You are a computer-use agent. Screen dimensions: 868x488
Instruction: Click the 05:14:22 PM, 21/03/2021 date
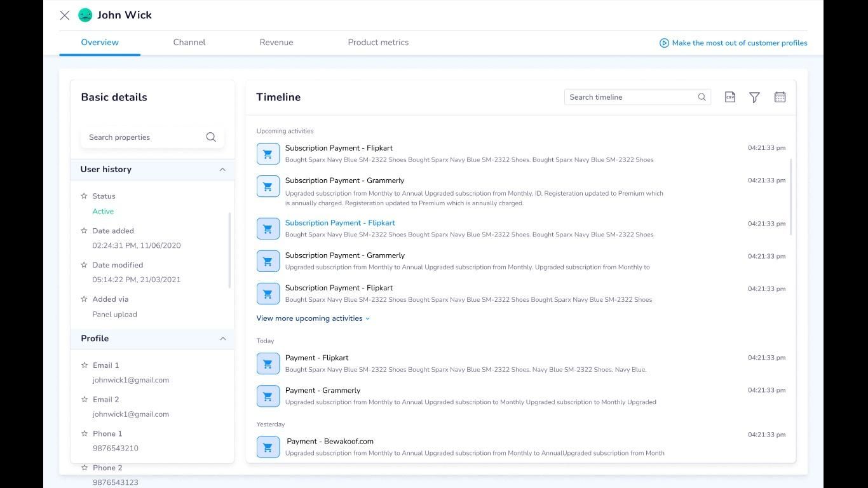137,280
